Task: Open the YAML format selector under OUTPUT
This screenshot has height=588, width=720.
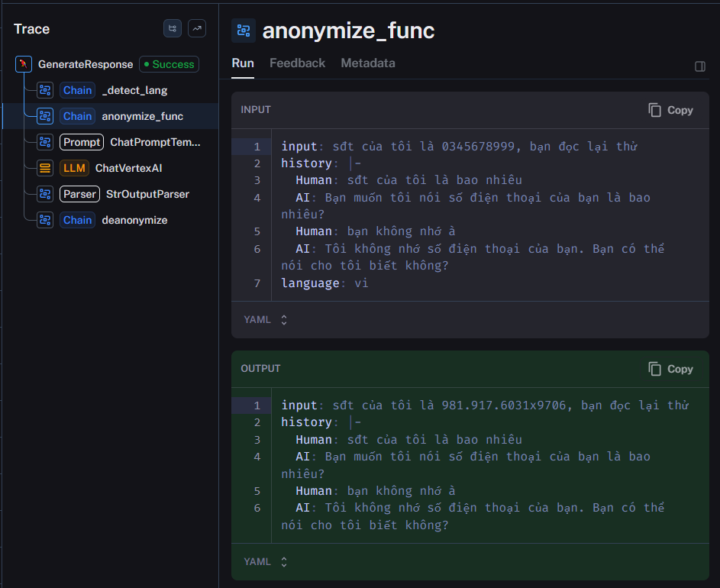Action: (x=266, y=561)
